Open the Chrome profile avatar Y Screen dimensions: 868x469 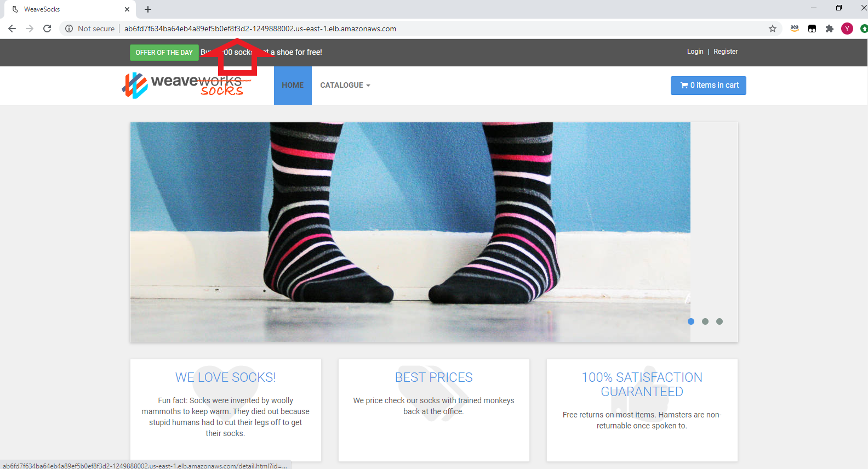(x=847, y=29)
